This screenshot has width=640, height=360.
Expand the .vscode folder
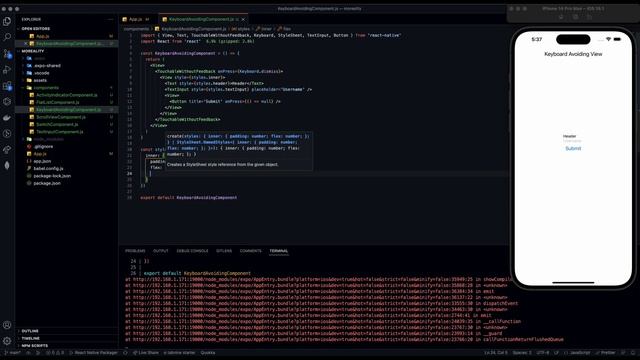(x=42, y=73)
